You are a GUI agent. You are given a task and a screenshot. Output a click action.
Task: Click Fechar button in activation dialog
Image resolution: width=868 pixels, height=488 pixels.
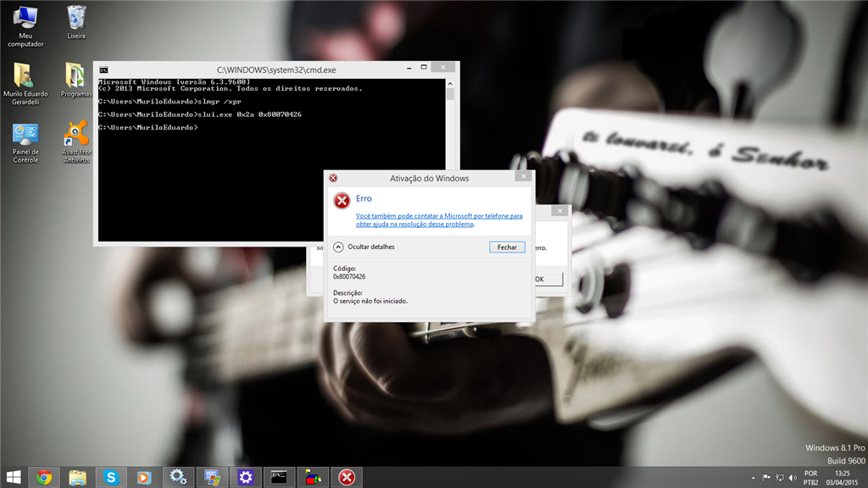[507, 247]
